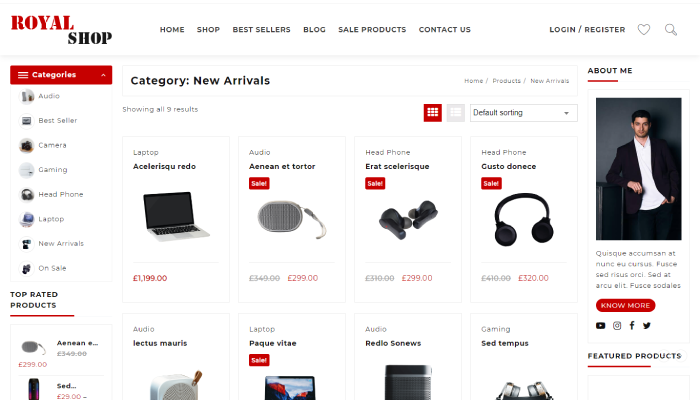Screen dimensions: 700x400
Task: Open the Facebook social icon
Action: click(x=632, y=325)
